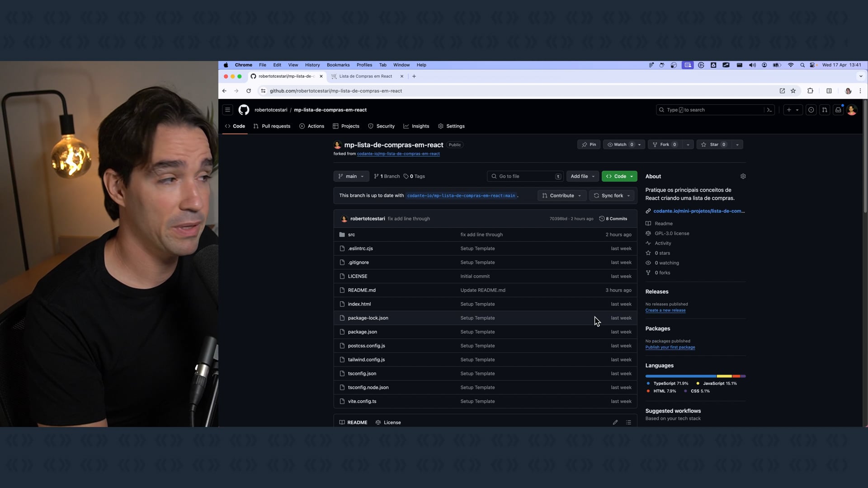Switch to the Actions tab
868x488 pixels.
(x=311, y=126)
